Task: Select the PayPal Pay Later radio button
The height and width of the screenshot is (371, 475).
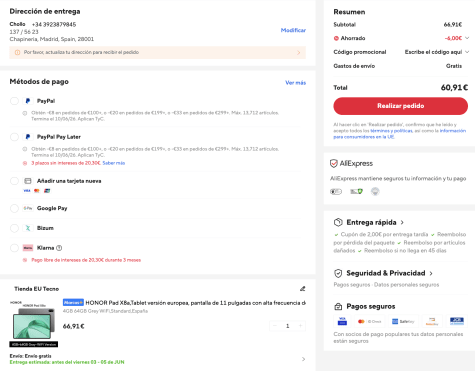Action: (14, 137)
